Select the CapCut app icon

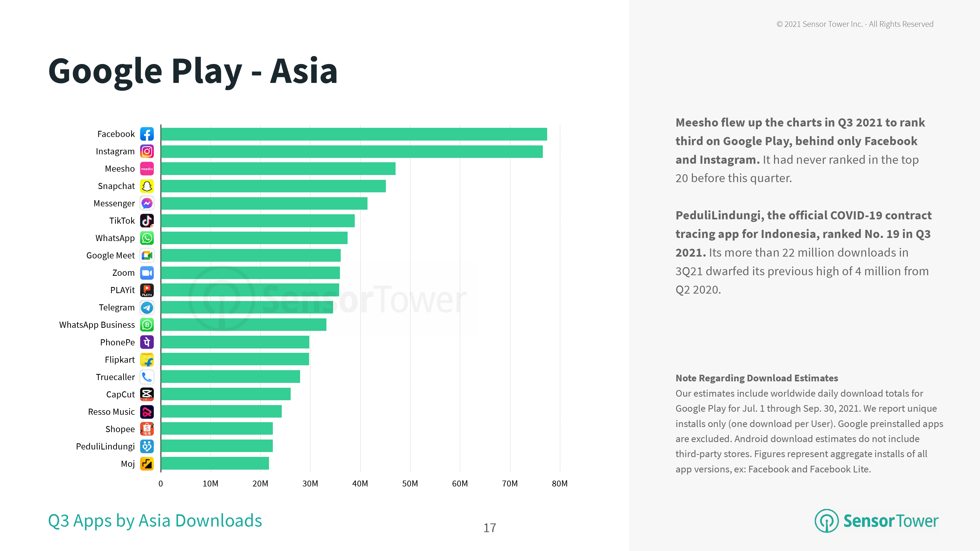(x=147, y=394)
